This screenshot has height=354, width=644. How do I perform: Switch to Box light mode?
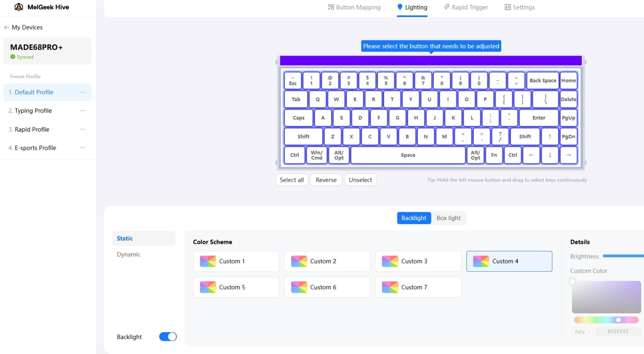click(x=448, y=218)
